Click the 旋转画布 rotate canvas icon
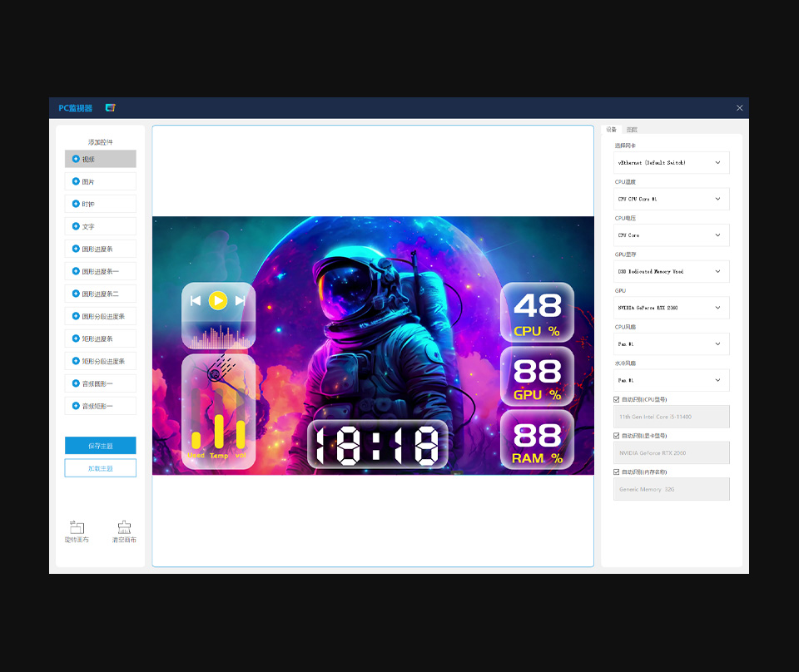 77,527
